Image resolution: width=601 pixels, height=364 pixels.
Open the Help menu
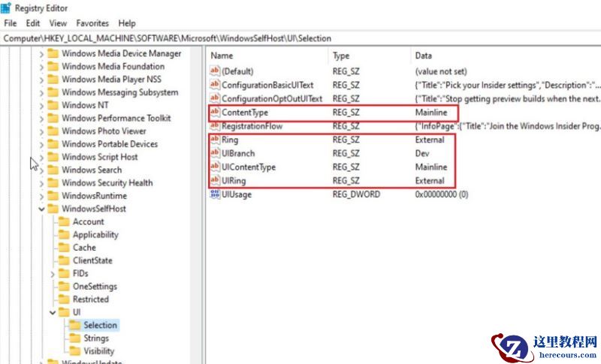[127, 23]
